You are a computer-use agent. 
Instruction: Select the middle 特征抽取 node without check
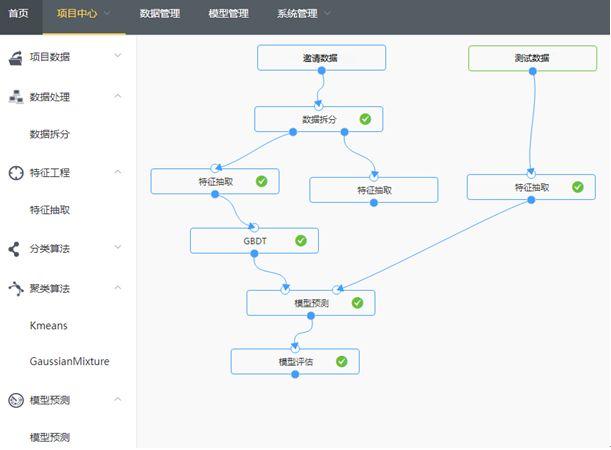point(374,190)
